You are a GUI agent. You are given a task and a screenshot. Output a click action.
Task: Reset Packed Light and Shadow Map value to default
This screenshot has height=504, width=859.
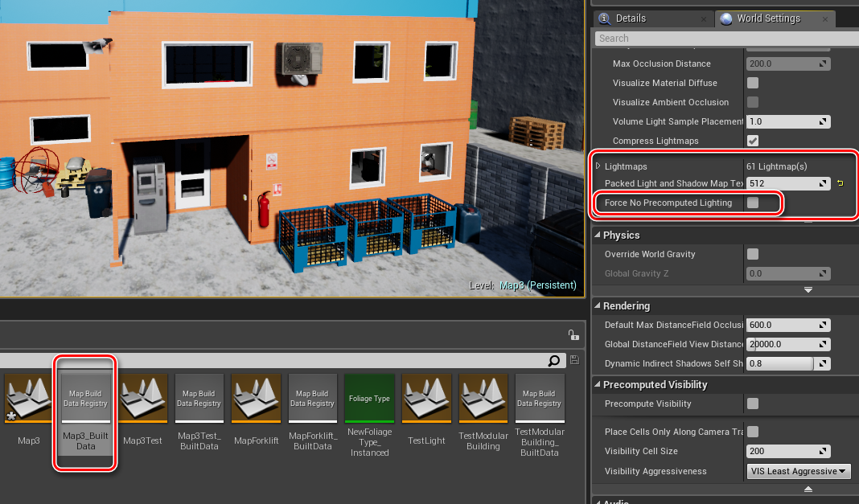[x=841, y=183]
